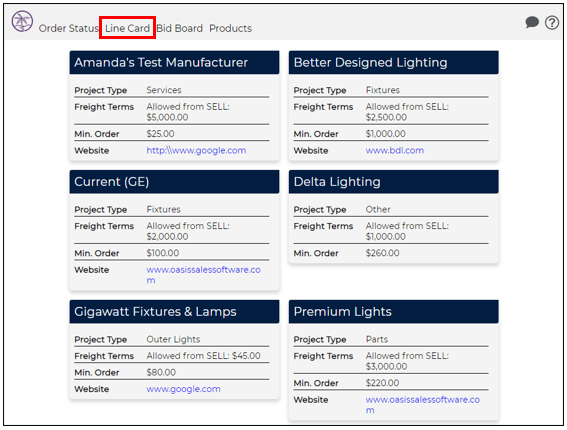Click Fixtures type in Current (GE) card
Image resolution: width=567 pixels, height=430 pixels.
(163, 209)
